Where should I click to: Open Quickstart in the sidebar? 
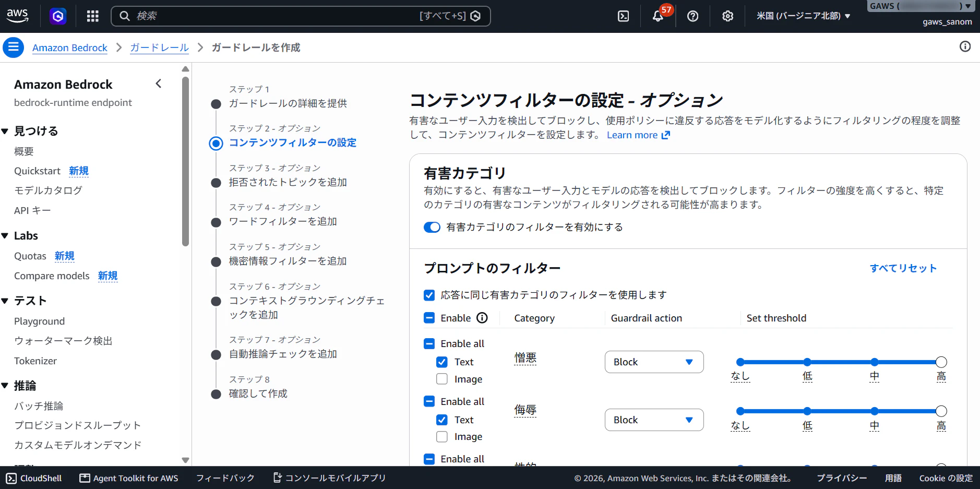point(37,171)
